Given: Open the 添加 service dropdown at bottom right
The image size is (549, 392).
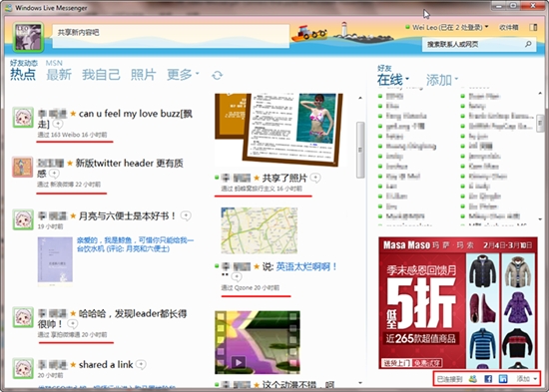Looking at the screenshot, I should (x=527, y=379).
